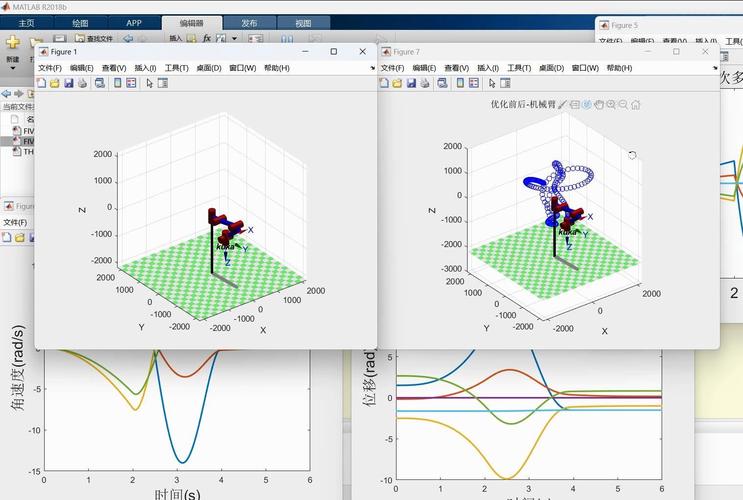The height and width of the screenshot is (500, 743).
Task: Switch to 视图 tab in MATLAB ribbon
Action: pyautogui.click(x=303, y=23)
